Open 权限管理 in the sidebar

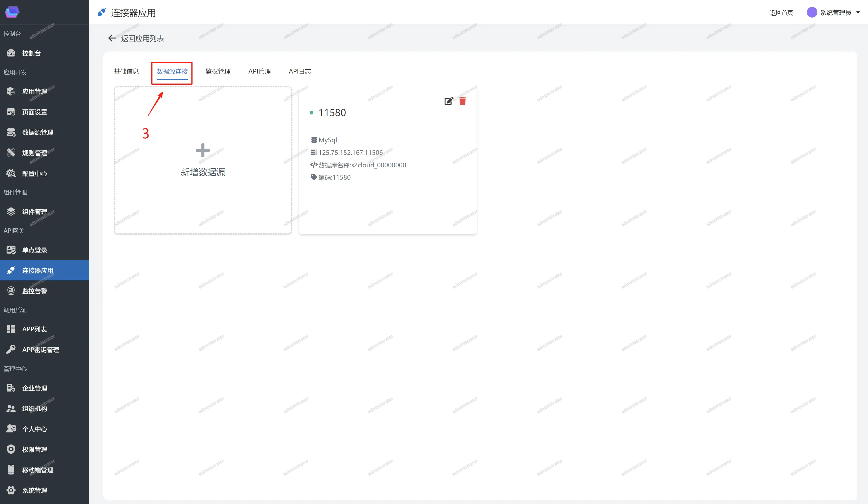click(34, 449)
